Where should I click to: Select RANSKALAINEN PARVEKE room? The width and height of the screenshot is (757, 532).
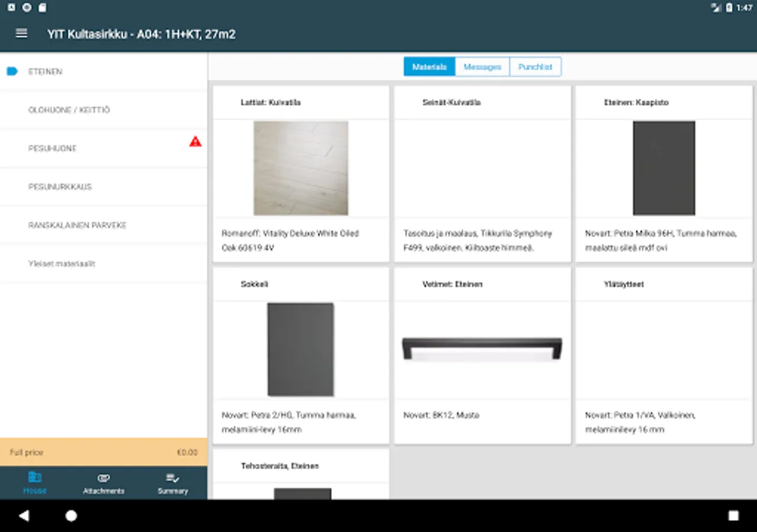(103, 225)
